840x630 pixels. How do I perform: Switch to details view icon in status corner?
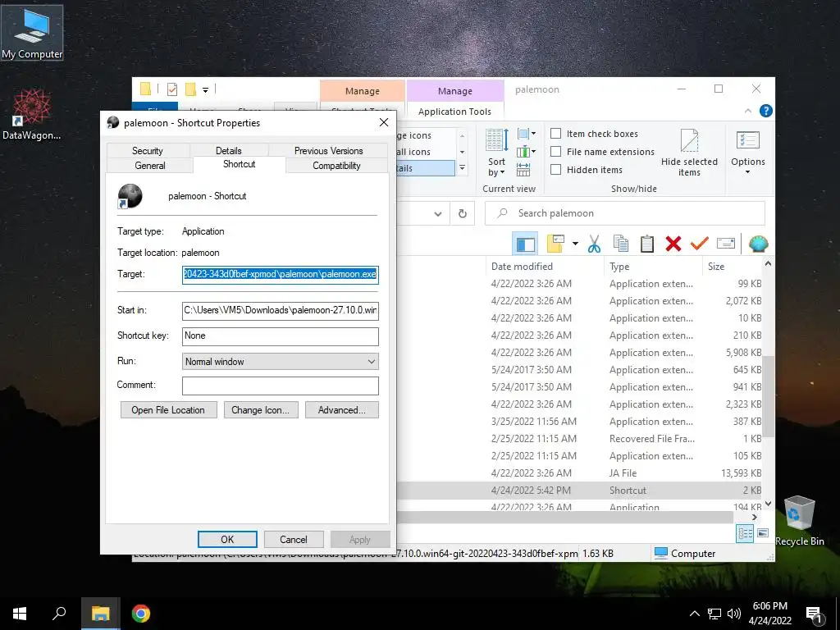pyautogui.click(x=745, y=533)
